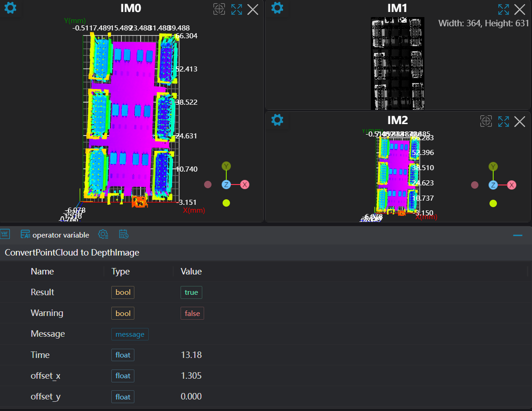
Task: Click the green Y axis gizmo in IM2
Action: (x=494, y=167)
